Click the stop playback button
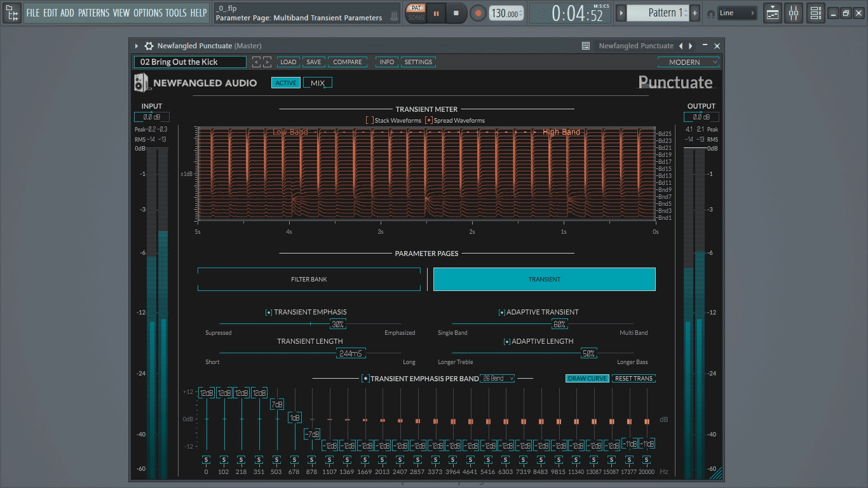This screenshot has height=488, width=868. tap(456, 13)
